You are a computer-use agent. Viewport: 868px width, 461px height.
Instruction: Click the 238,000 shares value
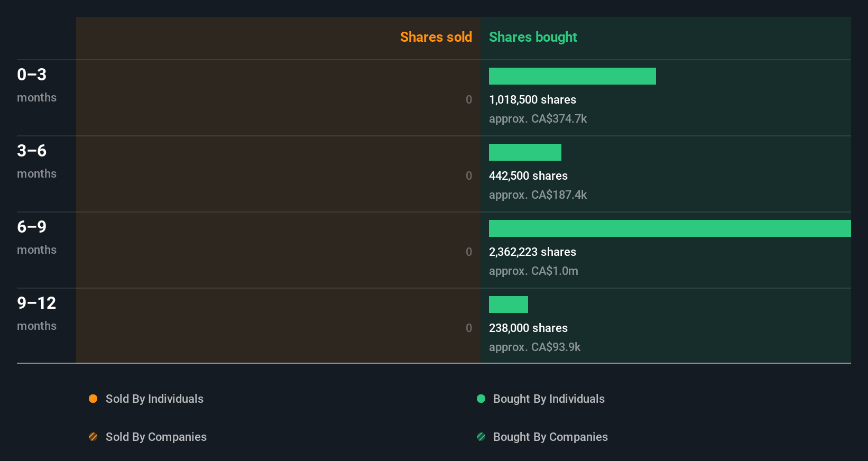coord(528,328)
